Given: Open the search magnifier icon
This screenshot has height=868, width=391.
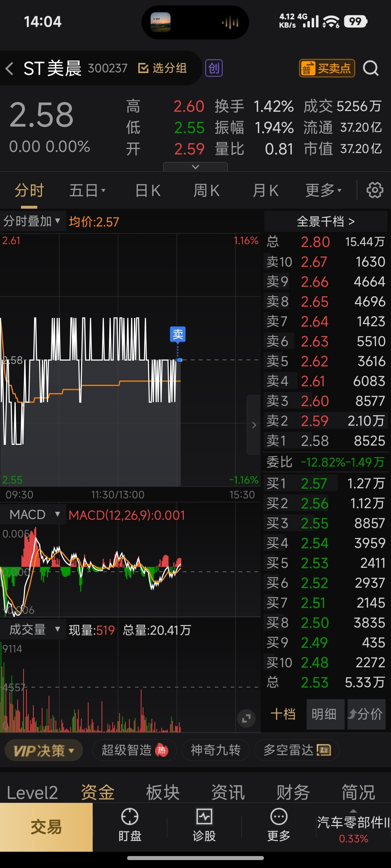Looking at the screenshot, I should click(371, 68).
